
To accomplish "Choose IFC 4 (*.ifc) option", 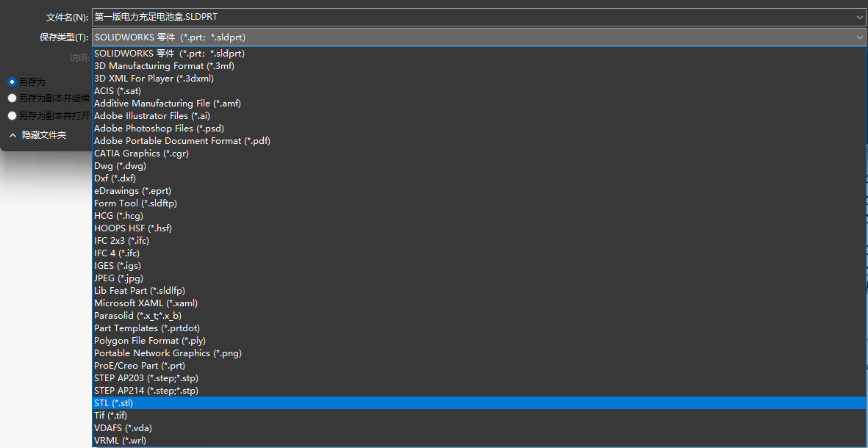I will [x=479, y=253].
